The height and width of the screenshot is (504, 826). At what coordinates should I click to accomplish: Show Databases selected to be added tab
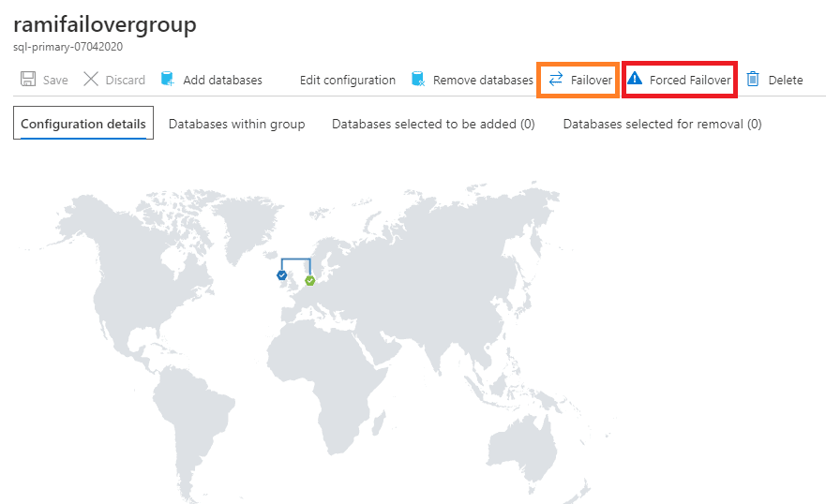(433, 124)
